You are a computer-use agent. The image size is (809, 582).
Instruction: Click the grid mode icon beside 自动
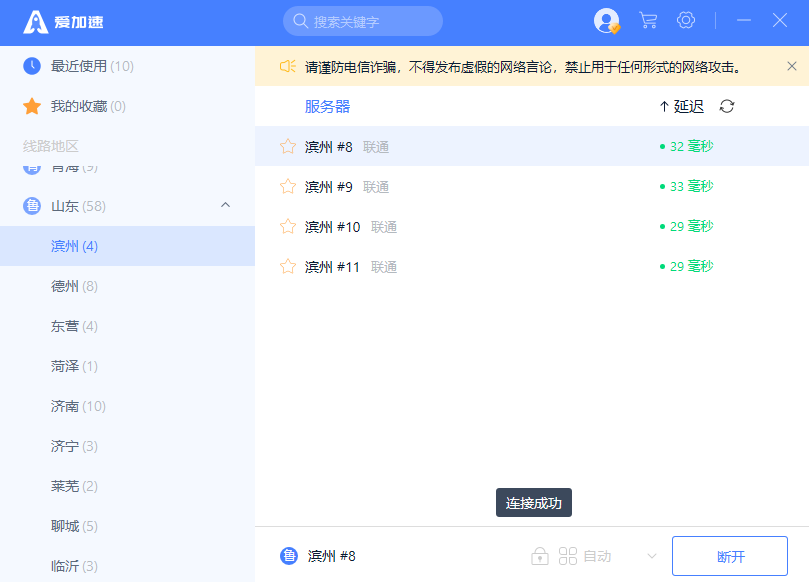pyautogui.click(x=568, y=556)
